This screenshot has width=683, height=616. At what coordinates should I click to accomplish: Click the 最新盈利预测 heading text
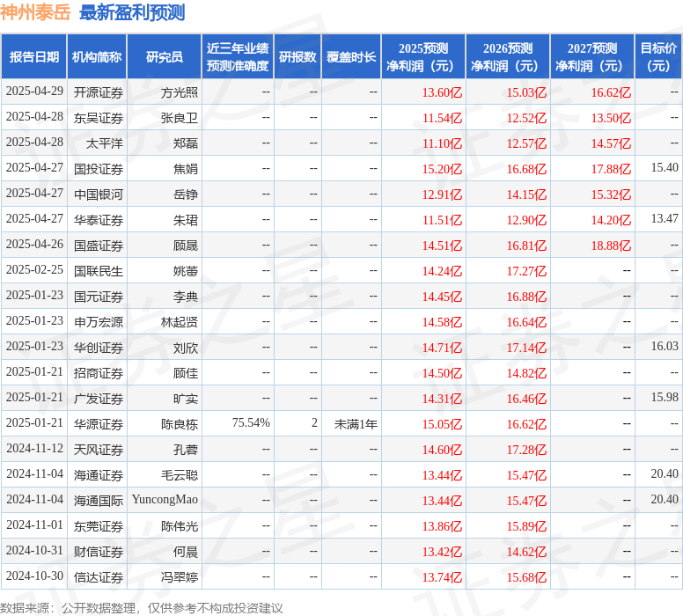[x=132, y=12]
